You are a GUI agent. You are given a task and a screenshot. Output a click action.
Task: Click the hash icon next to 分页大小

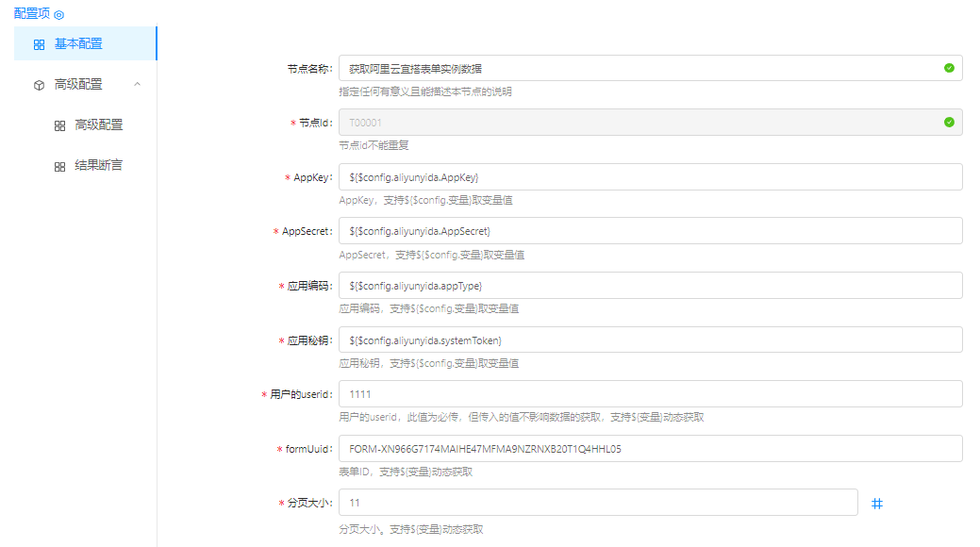(x=877, y=504)
